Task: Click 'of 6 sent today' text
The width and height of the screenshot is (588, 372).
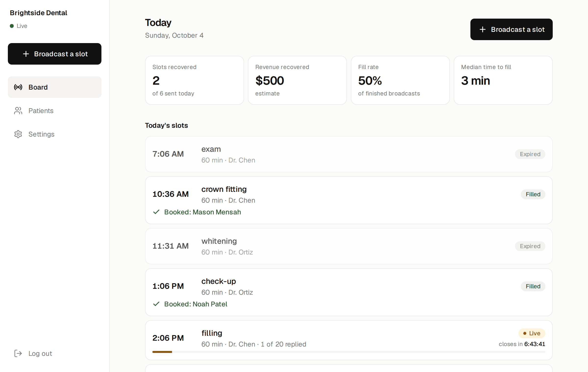Action: point(173,93)
